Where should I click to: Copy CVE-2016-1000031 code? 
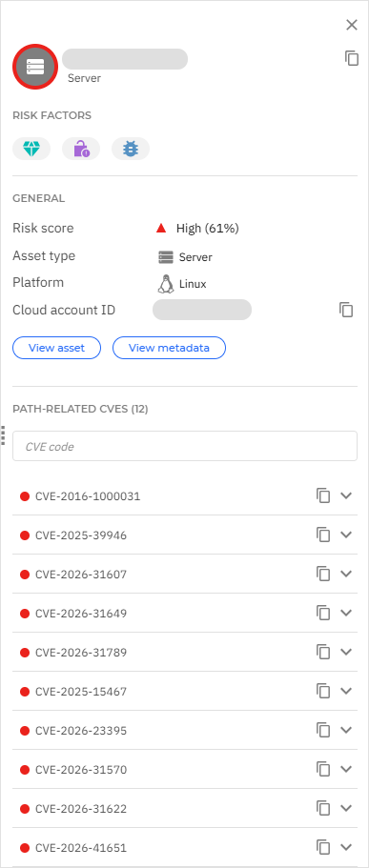323,495
